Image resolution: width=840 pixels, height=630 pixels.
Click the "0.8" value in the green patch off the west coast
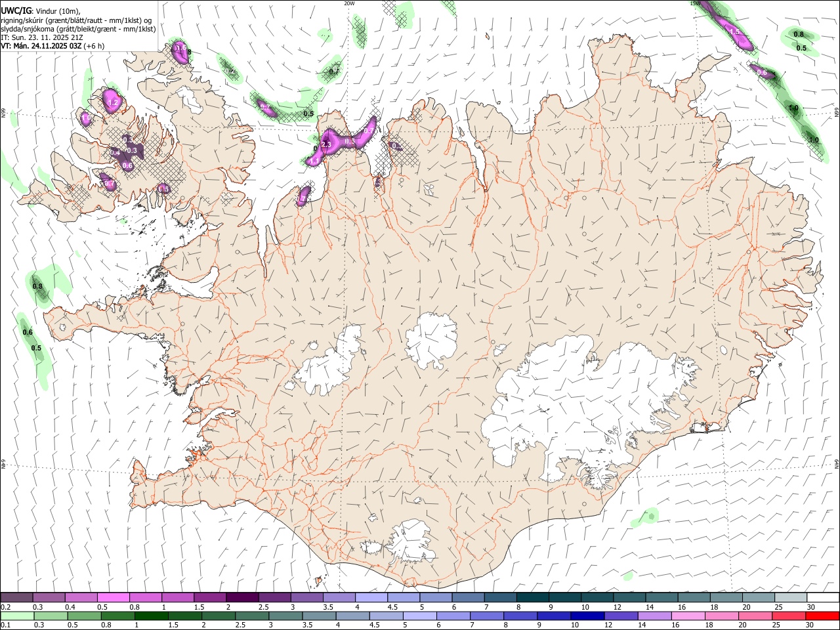(x=37, y=286)
